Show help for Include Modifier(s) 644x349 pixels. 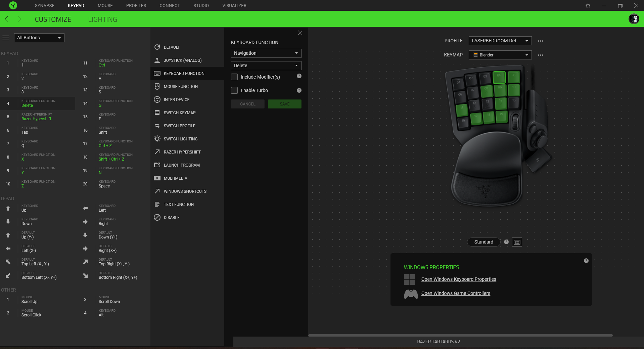click(299, 76)
